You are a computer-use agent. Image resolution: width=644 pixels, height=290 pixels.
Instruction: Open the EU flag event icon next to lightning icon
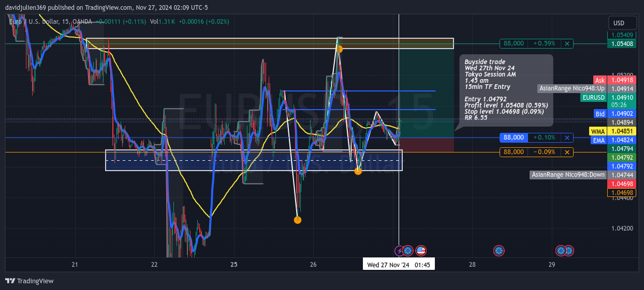click(408, 251)
